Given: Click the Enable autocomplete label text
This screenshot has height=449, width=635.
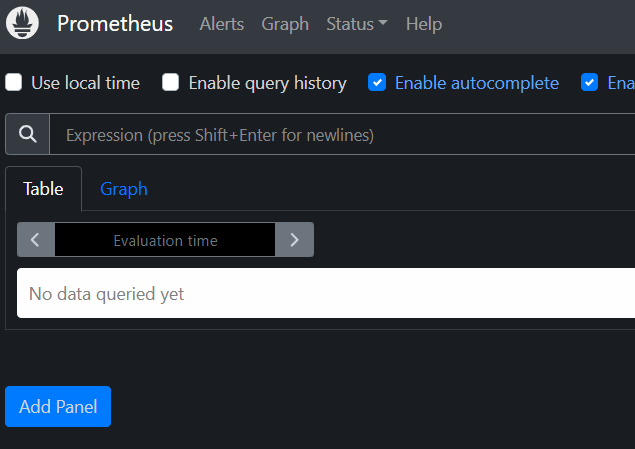Looking at the screenshot, I should click(477, 83).
